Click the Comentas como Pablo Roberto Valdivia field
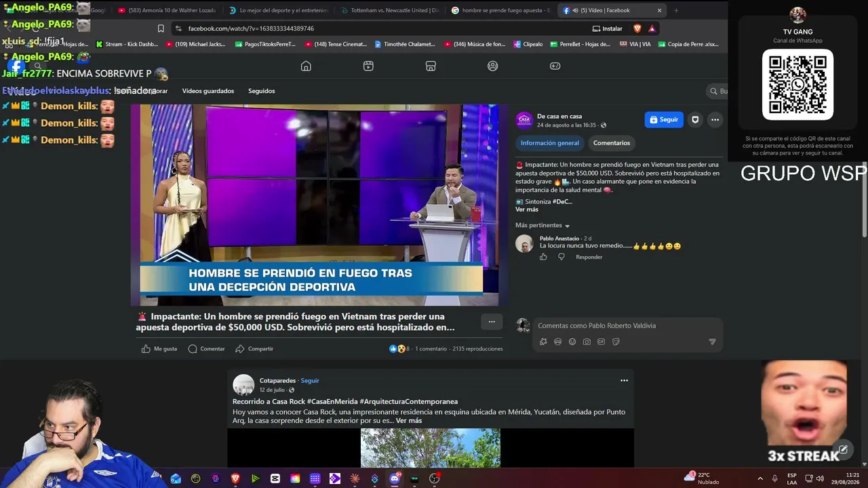 click(x=628, y=326)
